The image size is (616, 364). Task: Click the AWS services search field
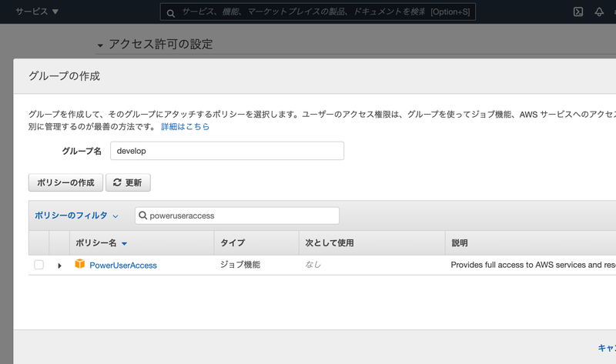tap(317, 12)
